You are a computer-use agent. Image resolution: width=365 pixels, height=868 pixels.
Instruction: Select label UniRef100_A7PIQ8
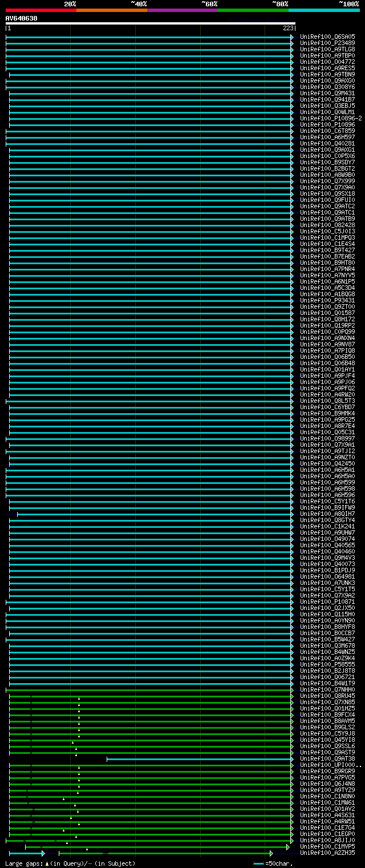pyautogui.click(x=327, y=350)
